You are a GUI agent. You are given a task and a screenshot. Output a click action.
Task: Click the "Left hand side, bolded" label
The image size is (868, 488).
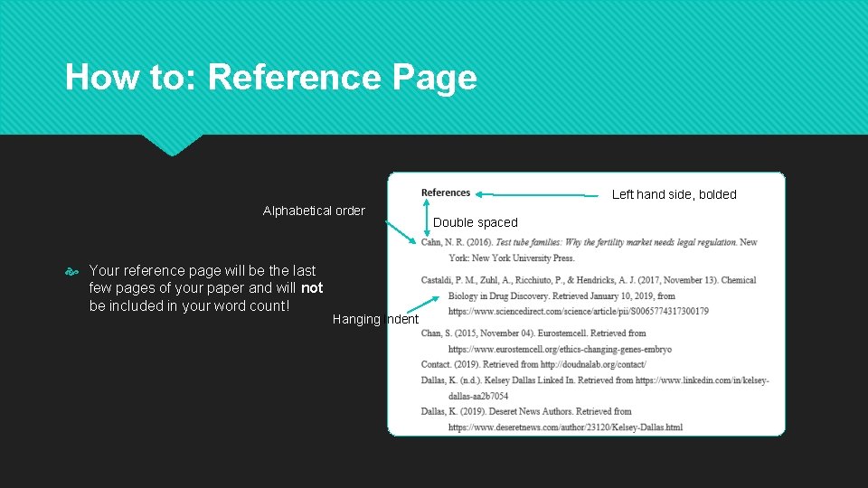pos(674,195)
